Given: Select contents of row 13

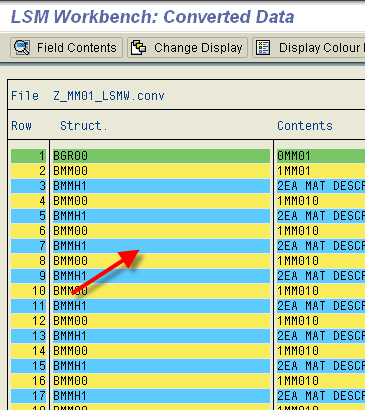Looking at the screenshot, I should point(321,336).
